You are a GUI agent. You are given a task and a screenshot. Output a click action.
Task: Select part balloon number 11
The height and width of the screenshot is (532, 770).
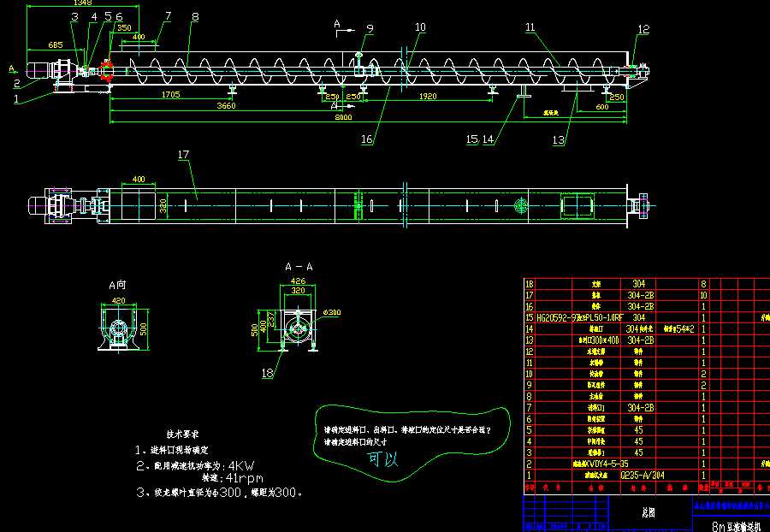coord(530,27)
